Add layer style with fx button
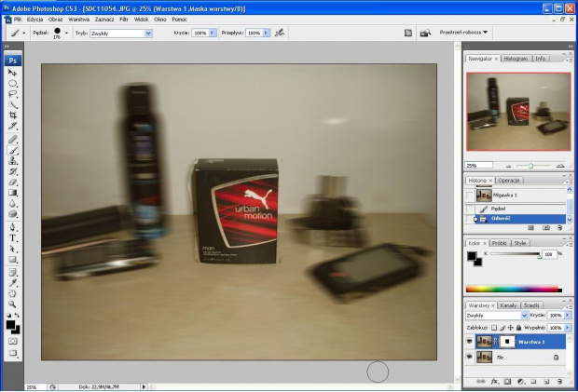Viewport: 578px width, 392px height. [x=494, y=382]
